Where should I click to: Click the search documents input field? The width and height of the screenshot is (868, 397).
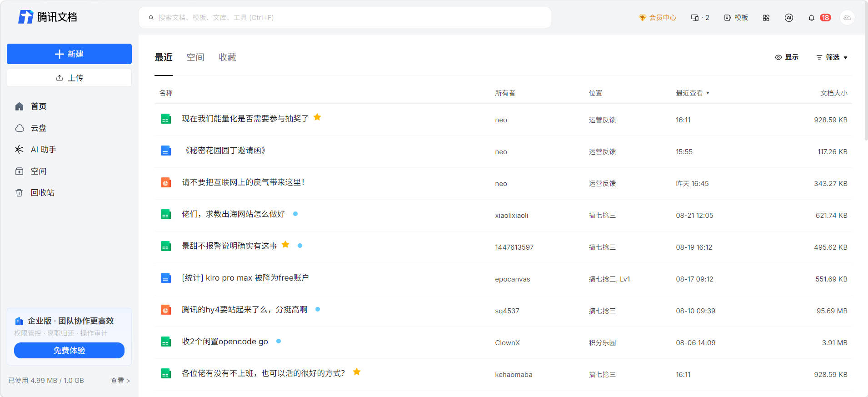(x=345, y=18)
